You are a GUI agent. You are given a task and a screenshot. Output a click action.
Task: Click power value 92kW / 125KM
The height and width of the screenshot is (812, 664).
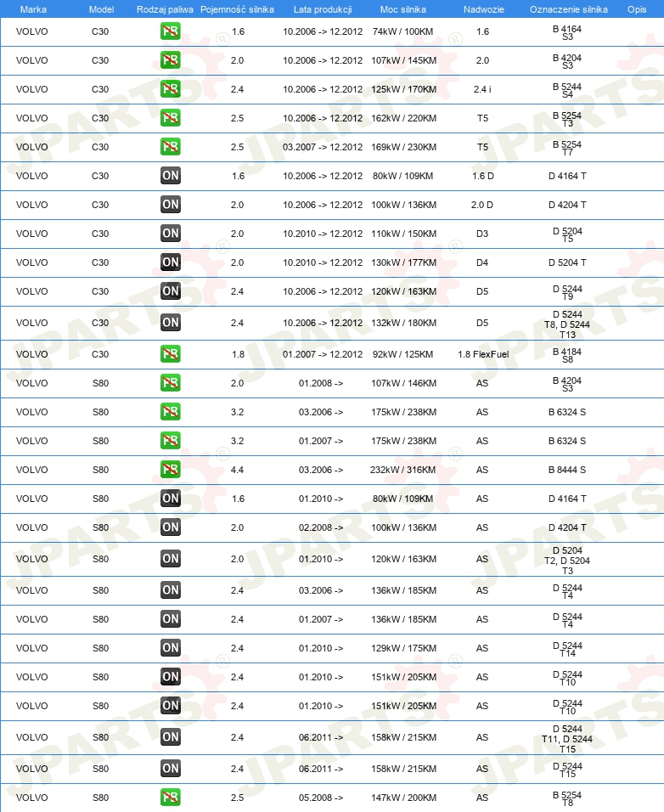click(x=403, y=354)
